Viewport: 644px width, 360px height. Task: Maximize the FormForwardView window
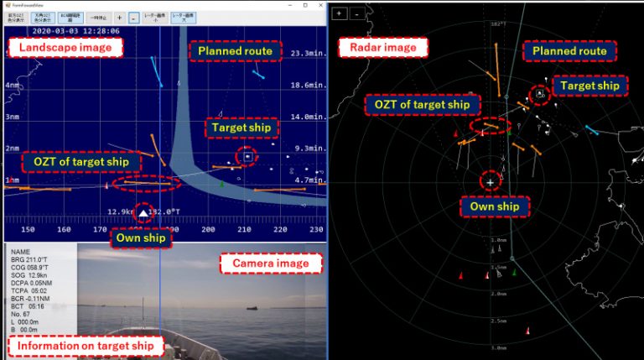click(x=305, y=4)
